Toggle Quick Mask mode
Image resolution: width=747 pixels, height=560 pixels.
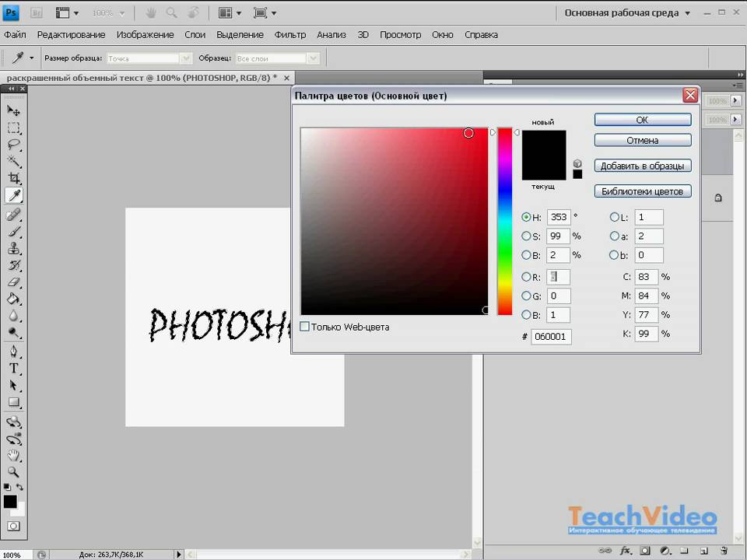tap(13, 527)
